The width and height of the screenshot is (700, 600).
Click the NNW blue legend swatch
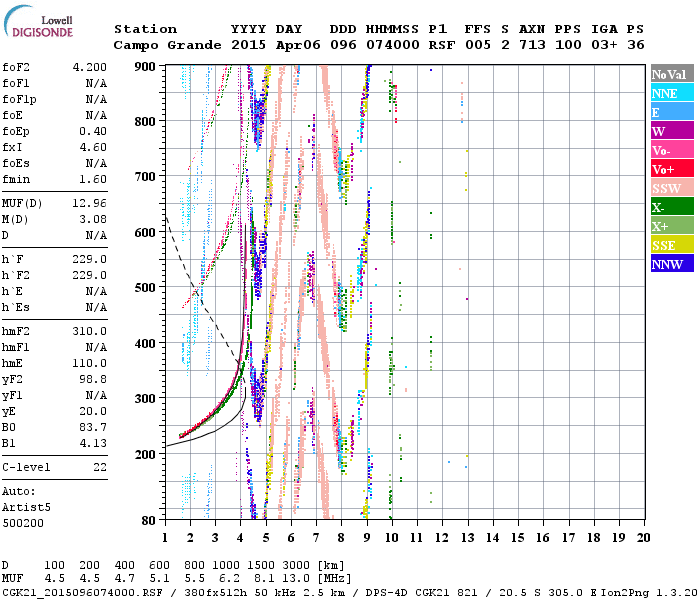coord(672,263)
